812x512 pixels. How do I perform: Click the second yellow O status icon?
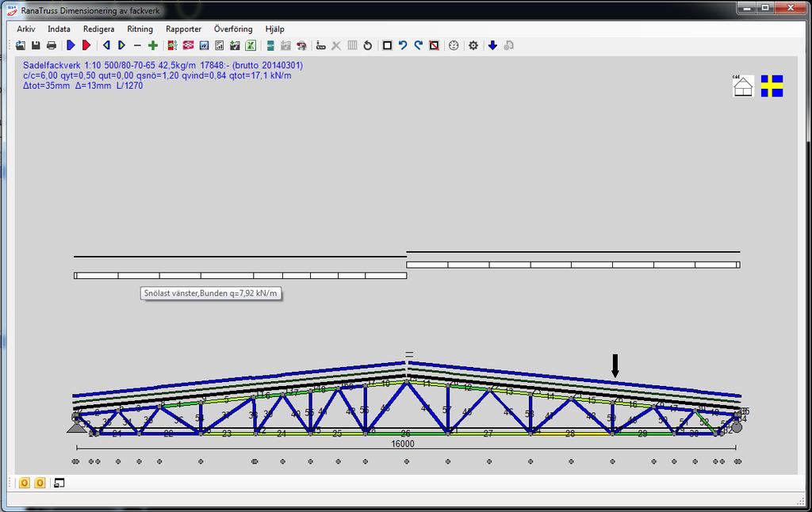pyautogui.click(x=40, y=483)
